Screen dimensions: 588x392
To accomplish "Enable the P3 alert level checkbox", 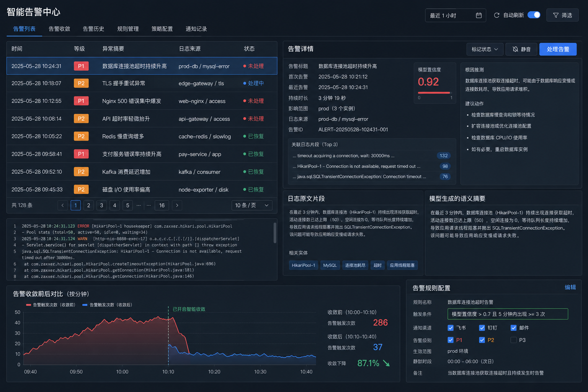I will click(514, 340).
